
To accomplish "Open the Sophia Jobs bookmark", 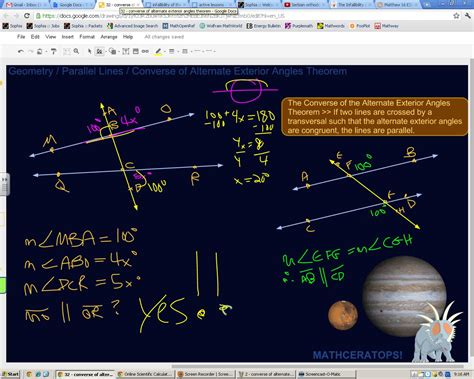I will click(x=43, y=26).
